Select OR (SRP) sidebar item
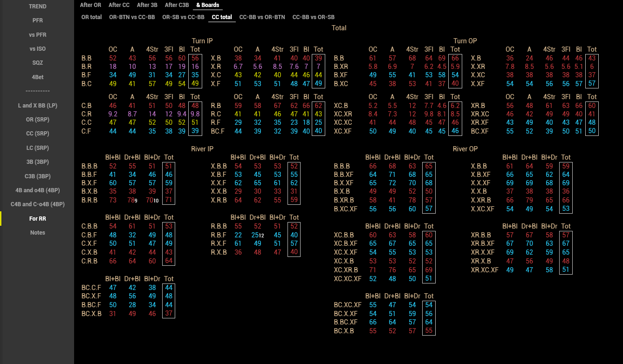The image size is (623, 364). tap(37, 120)
